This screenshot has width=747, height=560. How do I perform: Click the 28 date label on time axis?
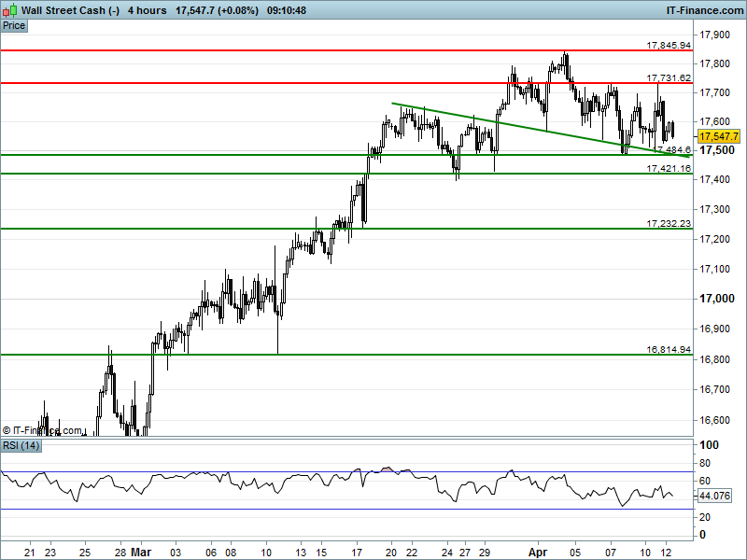pos(120,553)
